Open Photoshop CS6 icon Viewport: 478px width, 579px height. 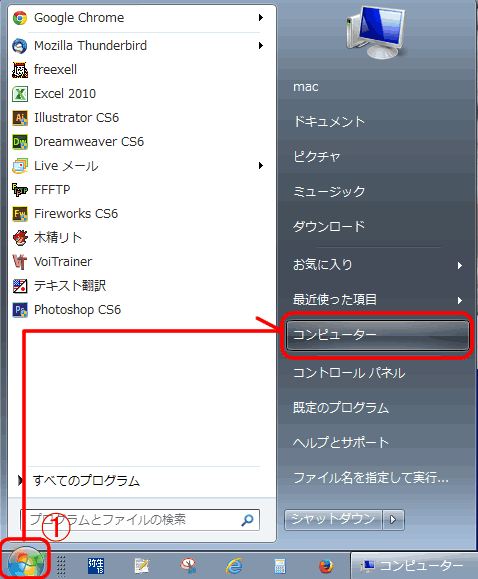tap(20, 310)
